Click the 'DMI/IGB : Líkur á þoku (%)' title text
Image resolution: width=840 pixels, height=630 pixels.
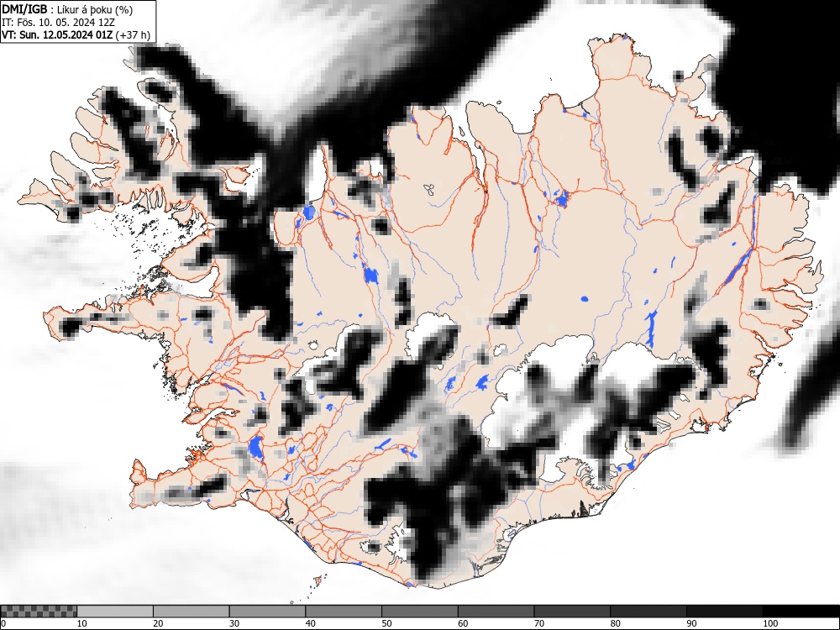pyautogui.click(x=67, y=9)
